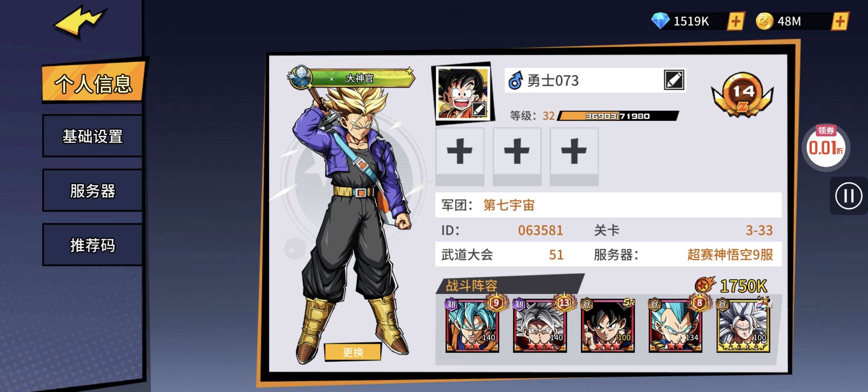Open the VIP 14 badge
Viewport: 868px width, 392px height.
(743, 94)
